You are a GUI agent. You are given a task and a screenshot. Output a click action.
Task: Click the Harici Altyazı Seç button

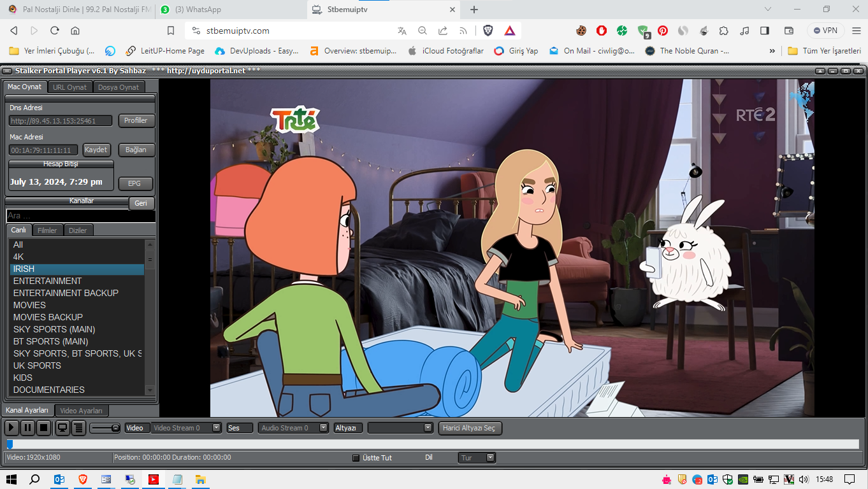point(470,428)
